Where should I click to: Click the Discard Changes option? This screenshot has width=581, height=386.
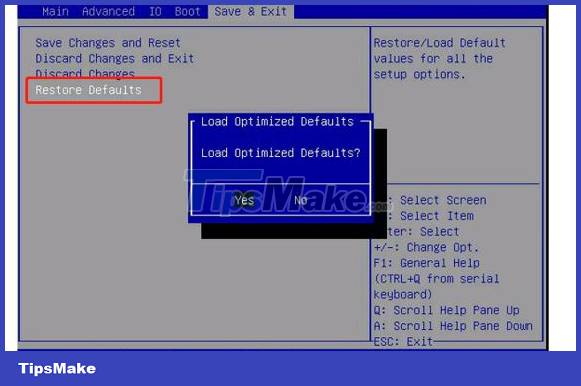pos(85,74)
